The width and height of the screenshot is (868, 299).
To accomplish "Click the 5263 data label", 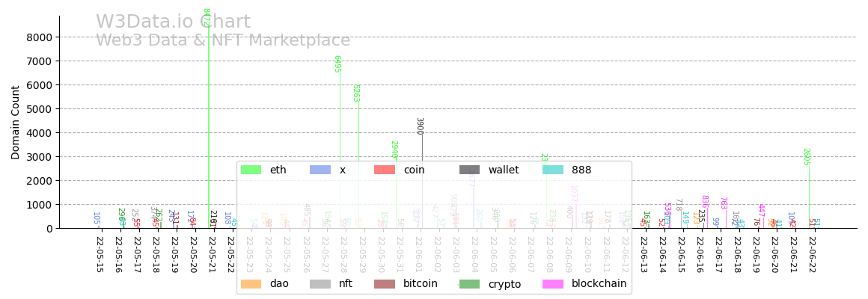I will (356, 93).
